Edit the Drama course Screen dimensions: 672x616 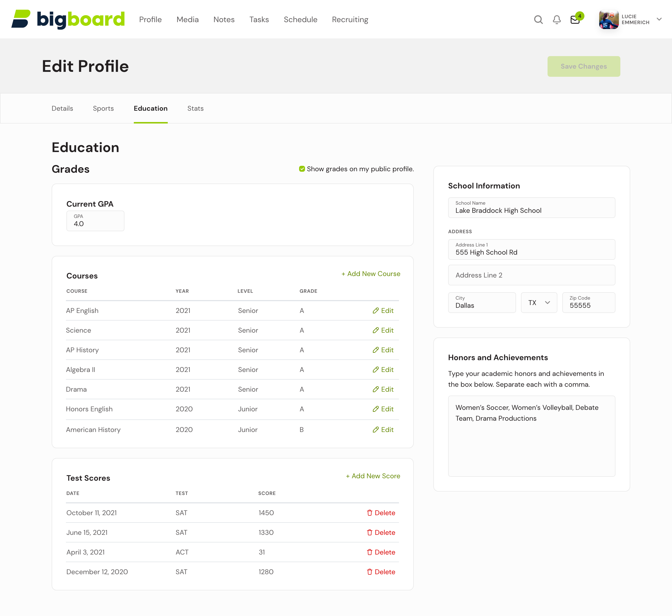tap(383, 389)
